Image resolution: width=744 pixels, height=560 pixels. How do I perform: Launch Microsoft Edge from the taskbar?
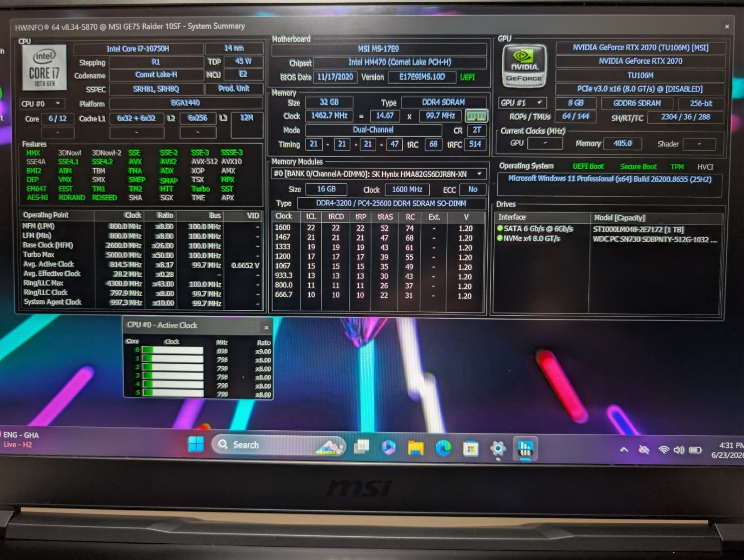[443, 448]
